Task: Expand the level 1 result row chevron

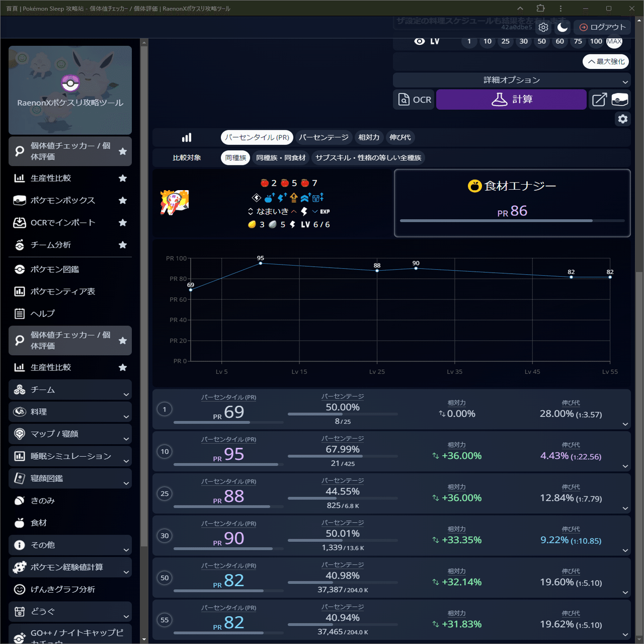Action: click(625, 424)
